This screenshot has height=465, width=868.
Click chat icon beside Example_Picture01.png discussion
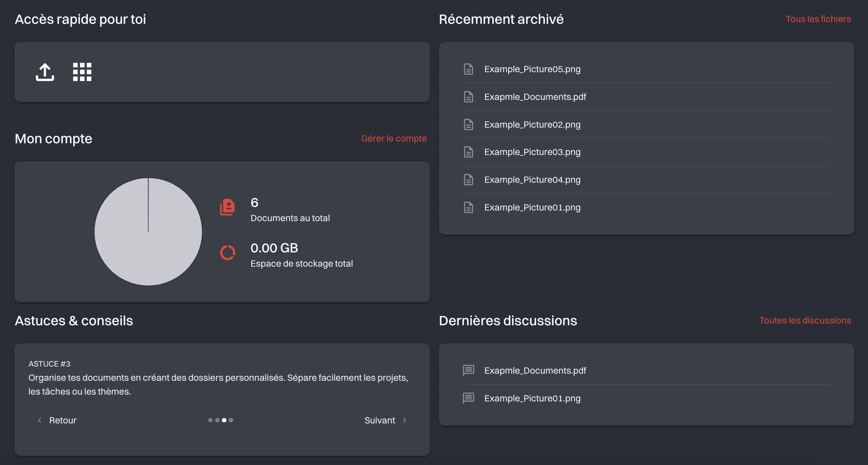click(468, 398)
